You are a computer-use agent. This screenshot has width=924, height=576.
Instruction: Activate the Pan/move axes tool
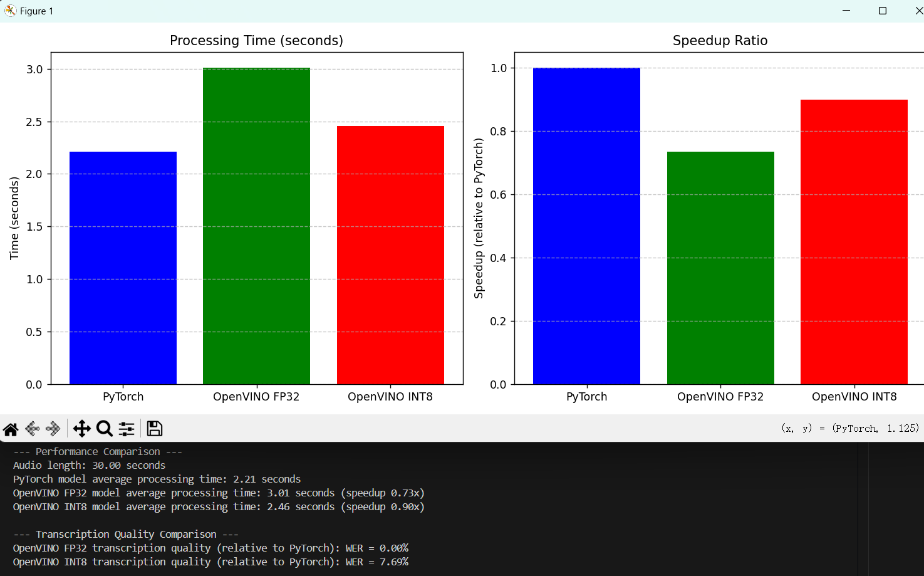pos(82,429)
